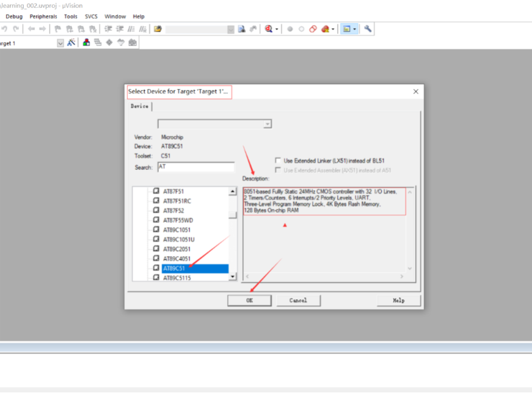The height and width of the screenshot is (393, 532).
Task: Click the Pack Installer icon
Action: [133, 43]
